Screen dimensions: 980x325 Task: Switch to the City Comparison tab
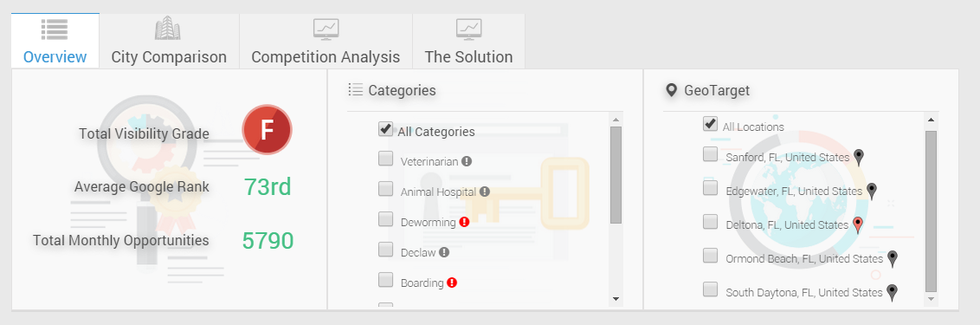click(x=169, y=42)
